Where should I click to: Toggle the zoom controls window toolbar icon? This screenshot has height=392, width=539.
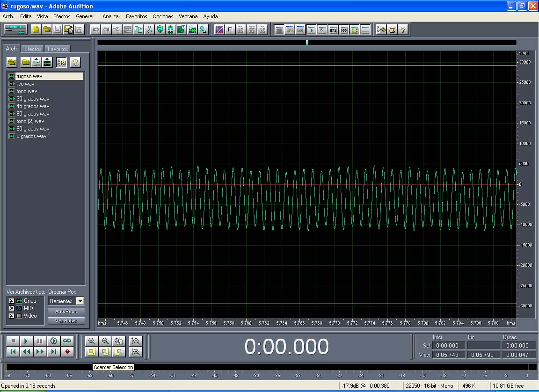coord(322,30)
